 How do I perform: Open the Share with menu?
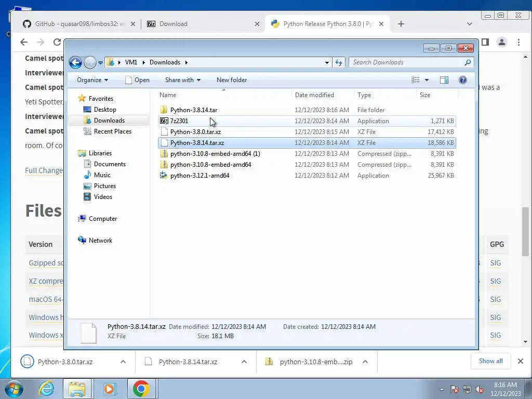182,80
